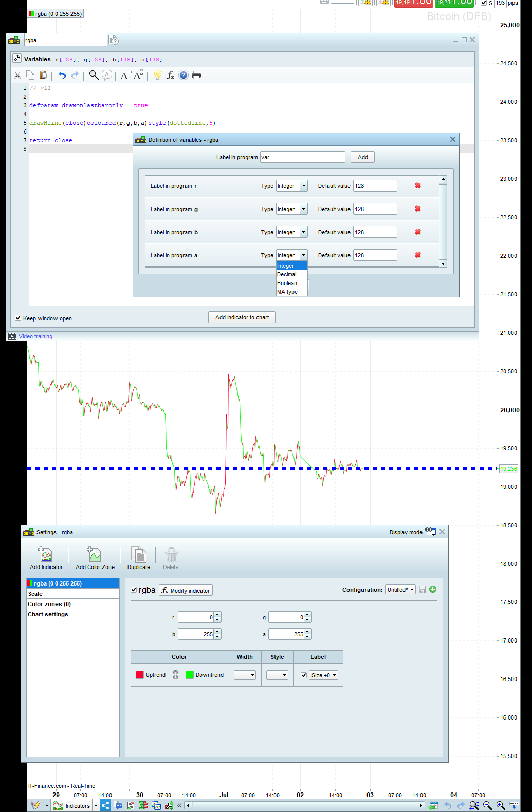Click the share icon in chart toolbar
This screenshot has width=532, height=812.
(105, 805)
